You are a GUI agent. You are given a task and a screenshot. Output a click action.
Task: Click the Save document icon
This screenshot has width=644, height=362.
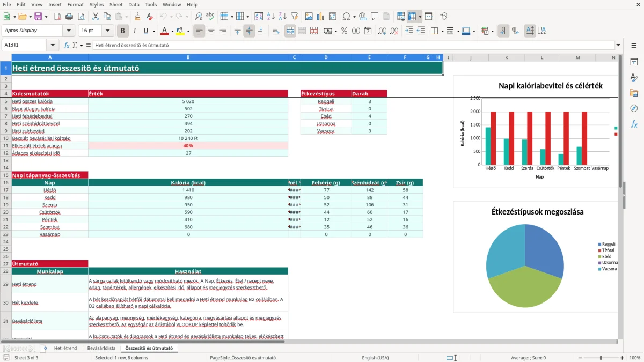pyautogui.click(x=38, y=17)
